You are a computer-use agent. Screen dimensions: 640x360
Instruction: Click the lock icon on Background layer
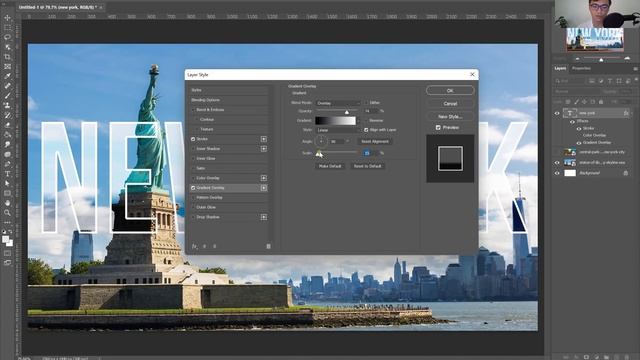point(626,173)
